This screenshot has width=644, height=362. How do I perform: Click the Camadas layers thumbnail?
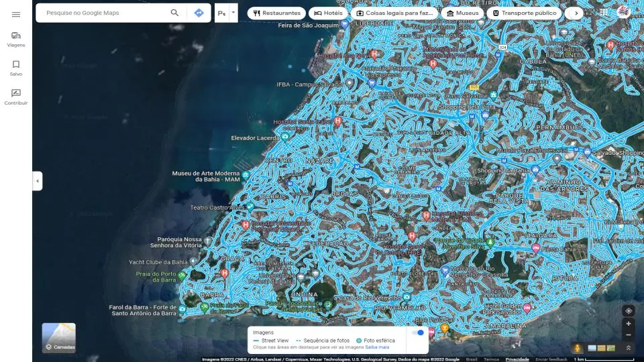59,338
